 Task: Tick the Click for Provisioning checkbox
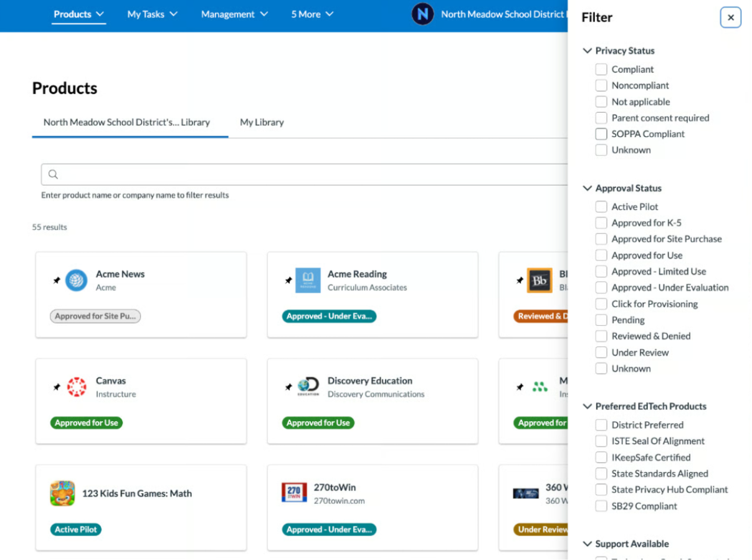[601, 304]
